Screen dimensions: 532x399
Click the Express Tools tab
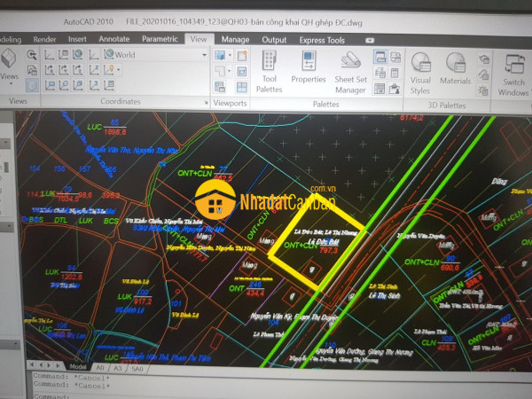(x=323, y=40)
